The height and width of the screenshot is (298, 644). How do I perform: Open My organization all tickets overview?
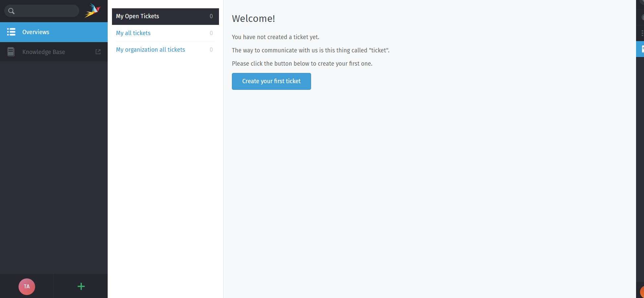click(x=150, y=50)
